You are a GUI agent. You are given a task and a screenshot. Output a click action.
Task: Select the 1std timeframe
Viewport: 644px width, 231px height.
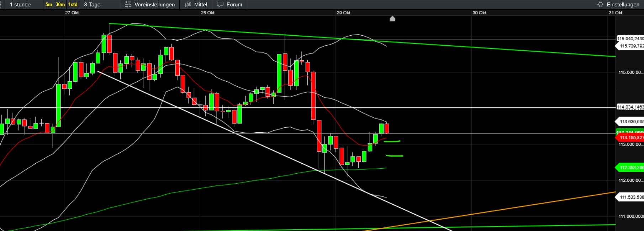tap(73, 5)
